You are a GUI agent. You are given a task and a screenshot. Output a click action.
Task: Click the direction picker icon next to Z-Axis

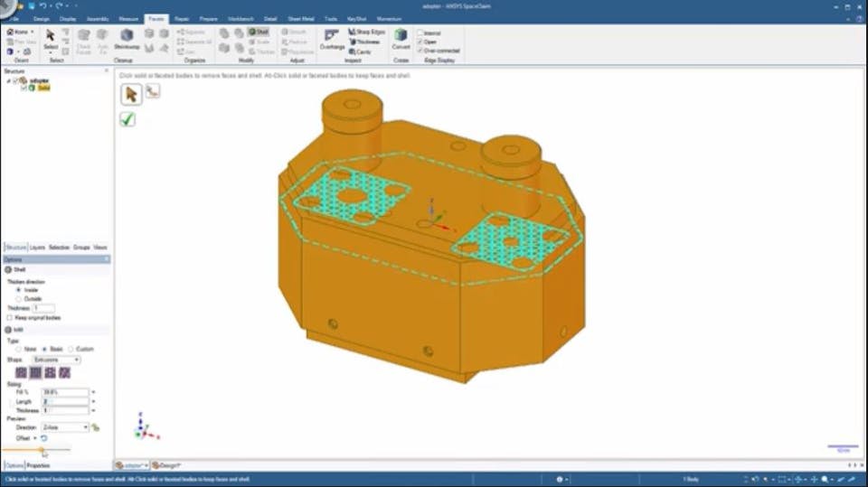point(95,427)
